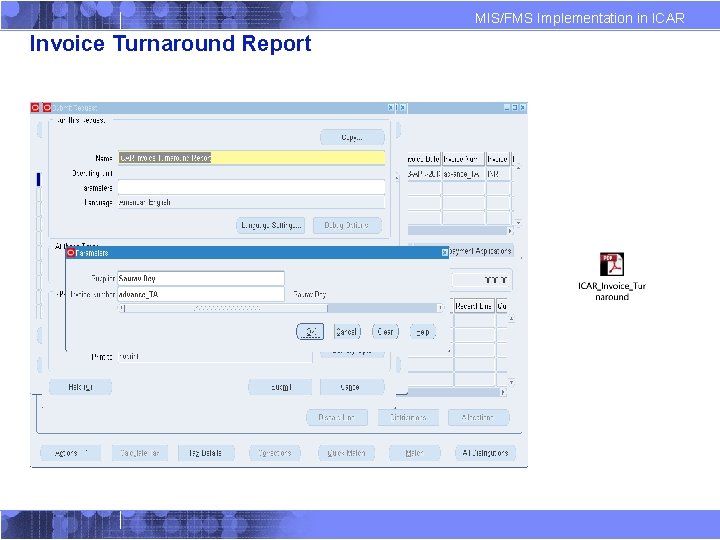The width and height of the screenshot is (720, 540).
Task: Click the lines grid vertical scrollbar down arrow
Action: [x=511, y=382]
